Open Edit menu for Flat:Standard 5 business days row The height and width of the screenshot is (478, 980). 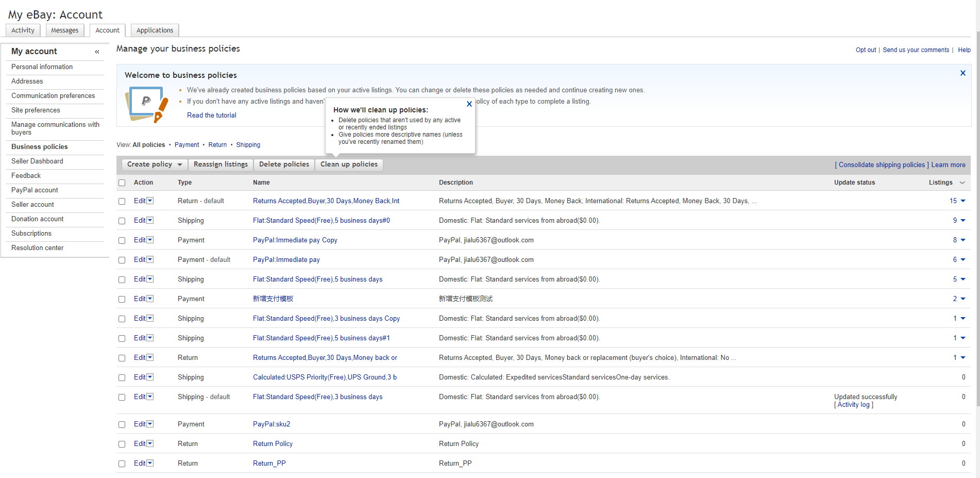[x=150, y=279]
